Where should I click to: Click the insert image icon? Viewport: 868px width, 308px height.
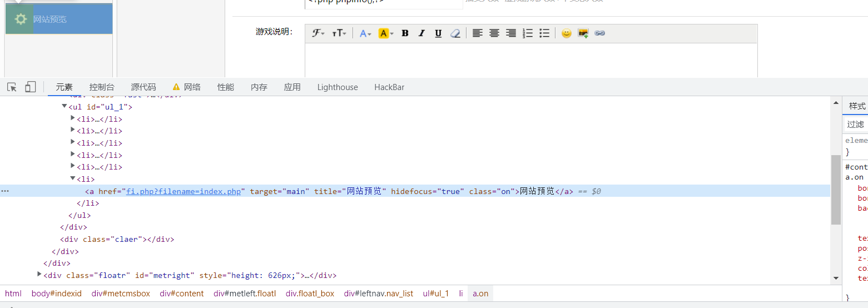click(x=583, y=33)
